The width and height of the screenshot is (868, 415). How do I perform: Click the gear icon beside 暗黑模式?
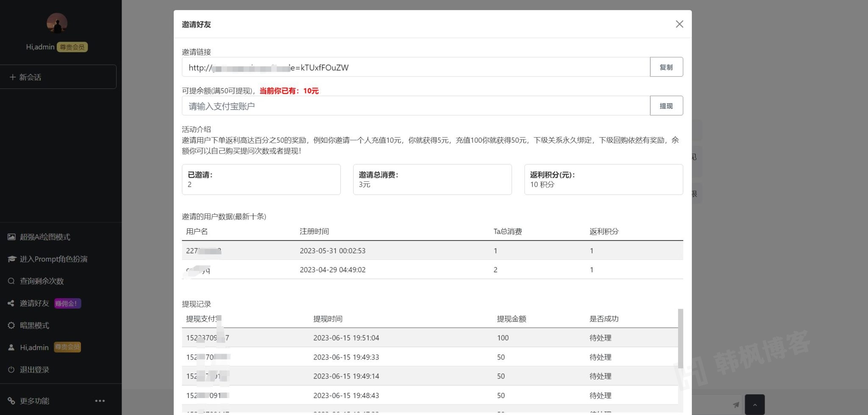[x=11, y=325]
